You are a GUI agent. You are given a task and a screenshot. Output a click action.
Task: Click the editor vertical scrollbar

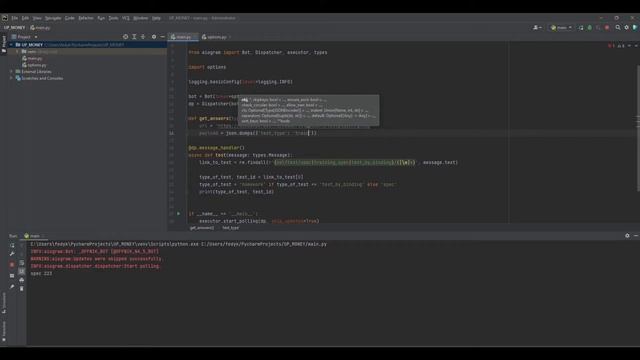click(x=638, y=129)
